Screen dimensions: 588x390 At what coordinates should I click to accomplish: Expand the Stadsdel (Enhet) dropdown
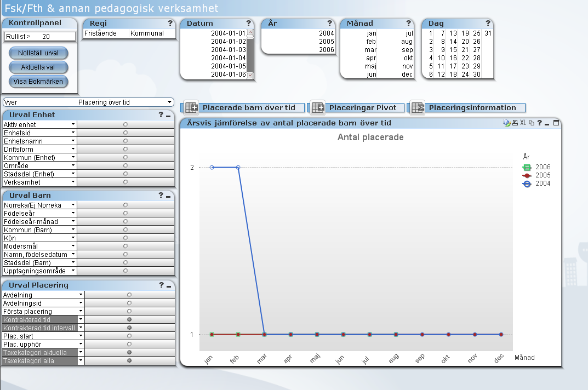(73, 174)
